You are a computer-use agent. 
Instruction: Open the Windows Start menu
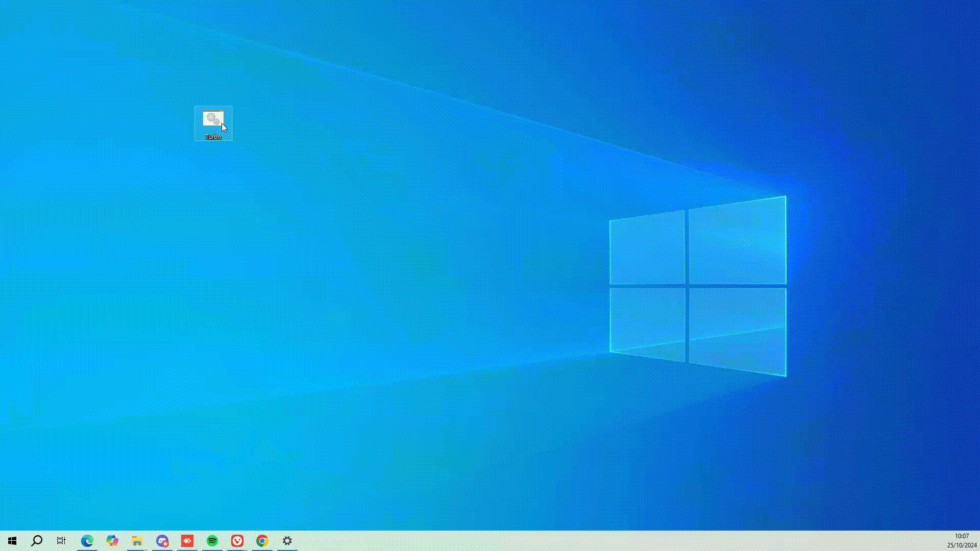pyautogui.click(x=12, y=541)
